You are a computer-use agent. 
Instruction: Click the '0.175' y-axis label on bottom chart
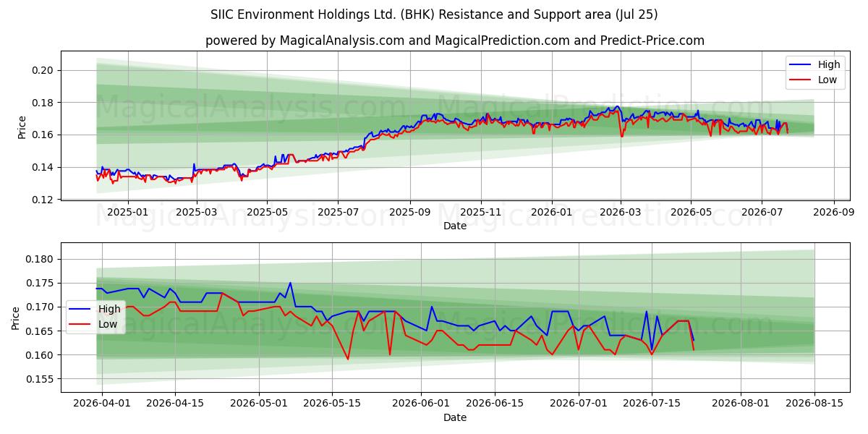(x=41, y=283)
